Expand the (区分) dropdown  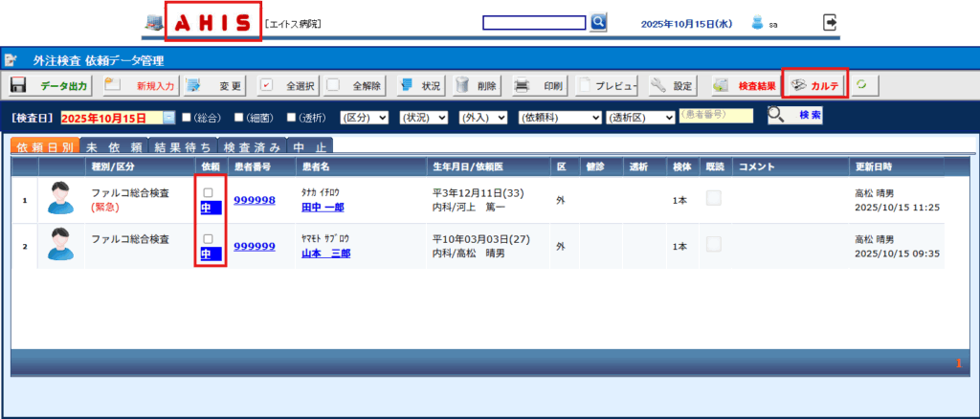(365, 118)
